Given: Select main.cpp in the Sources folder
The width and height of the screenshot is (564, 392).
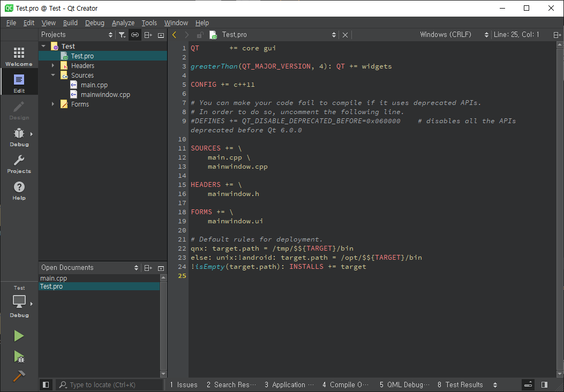Looking at the screenshot, I should [94, 85].
